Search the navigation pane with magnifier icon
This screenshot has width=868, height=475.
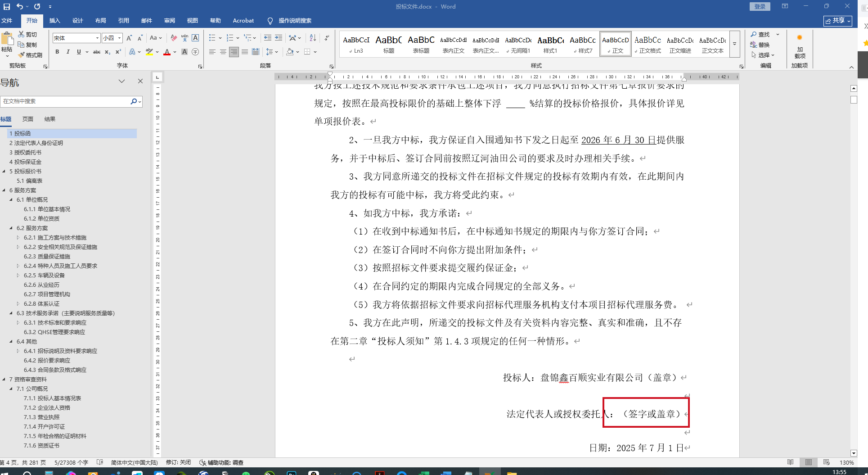(134, 101)
